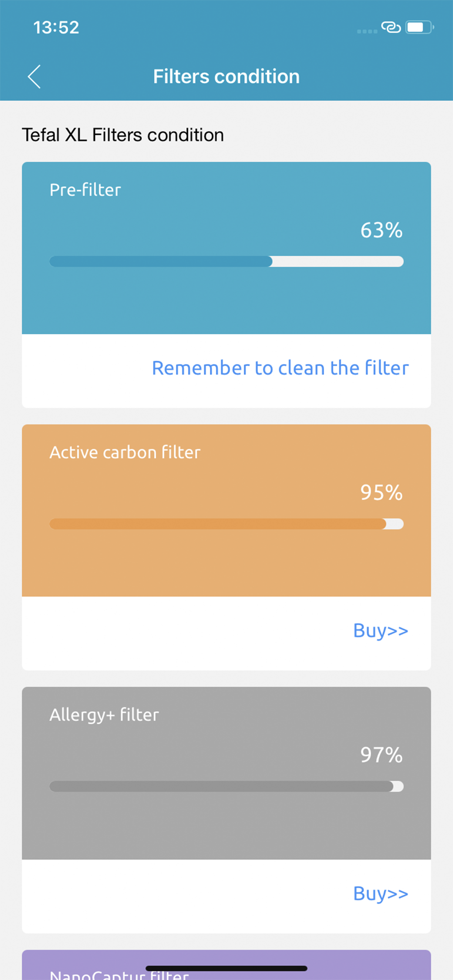The width and height of the screenshot is (453, 980).
Task: Open Remember to clean the filter link
Action: pyautogui.click(x=280, y=368)
